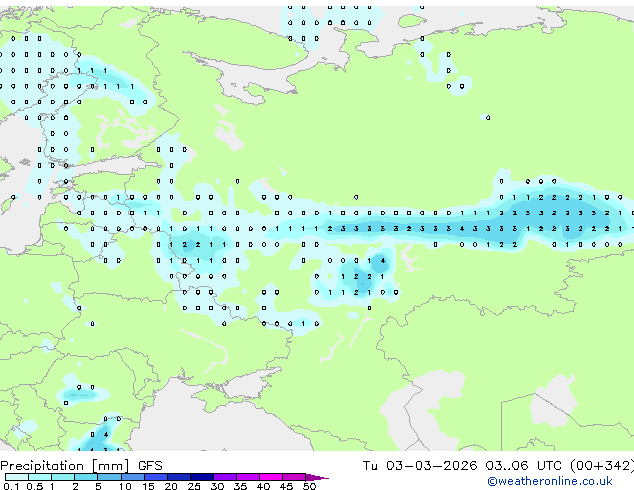
Task: Click the '03..06 UTC' time text
Action: 524,466
